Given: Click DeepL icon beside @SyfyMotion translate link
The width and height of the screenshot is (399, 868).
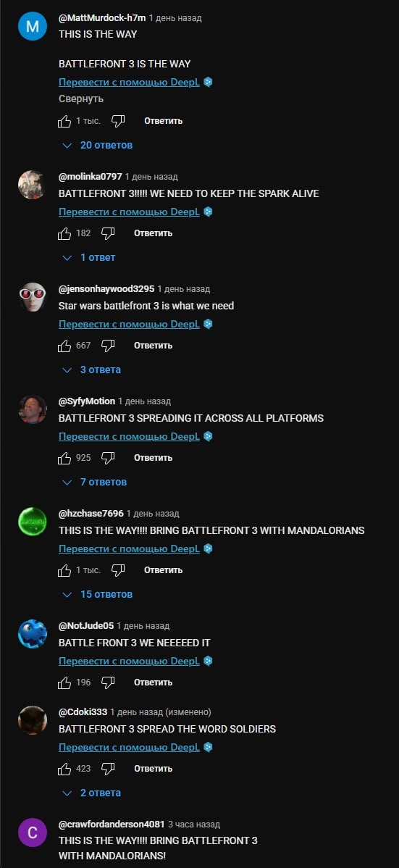Looking at the screenshot, I should pyautogui.click(x=208, y=436).
